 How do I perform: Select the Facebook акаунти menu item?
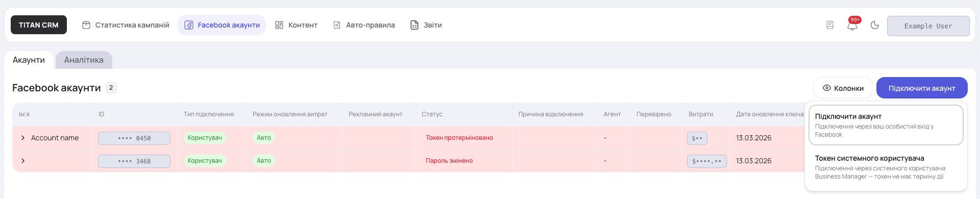tap(222, 25)
